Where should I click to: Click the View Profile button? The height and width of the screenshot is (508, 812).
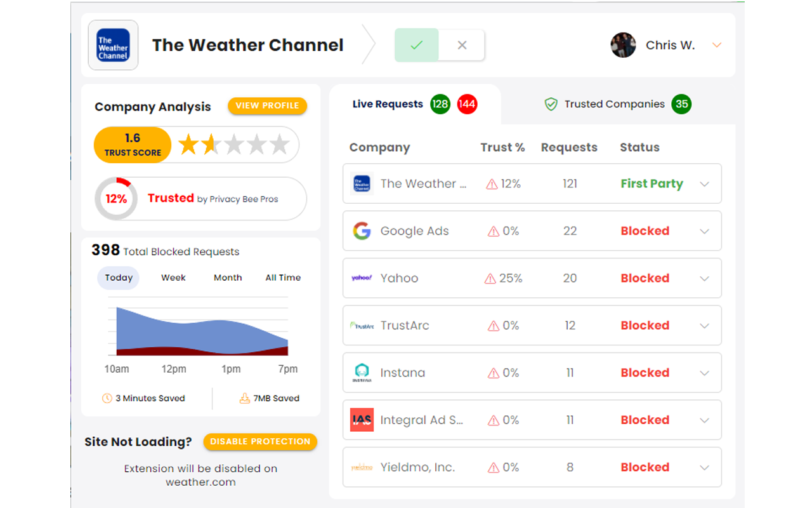[267, 106]
